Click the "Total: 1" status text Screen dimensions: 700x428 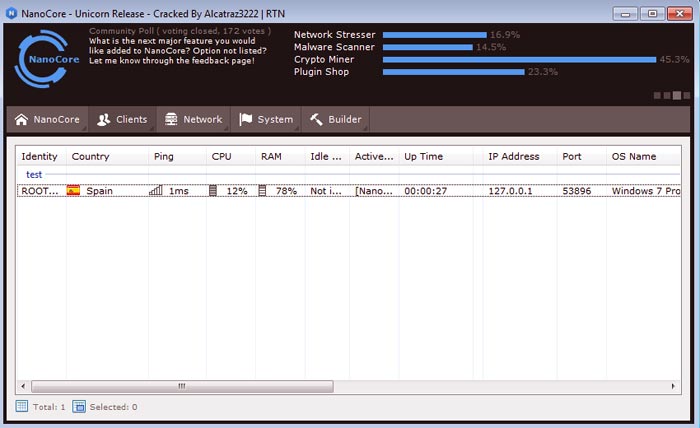pos(49,407)
